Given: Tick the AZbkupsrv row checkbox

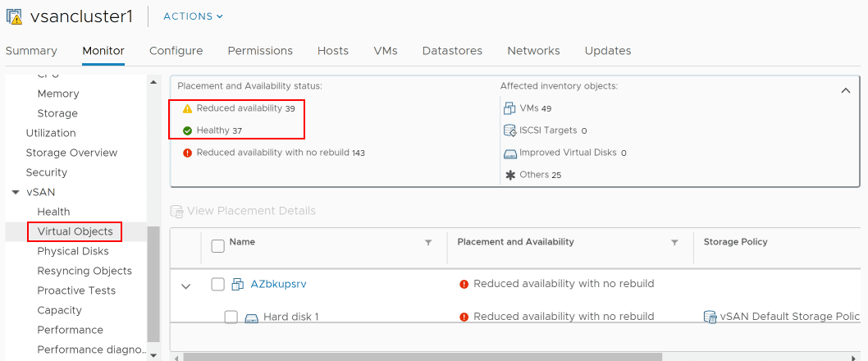Looking at the screenshot, I should 218,285.
